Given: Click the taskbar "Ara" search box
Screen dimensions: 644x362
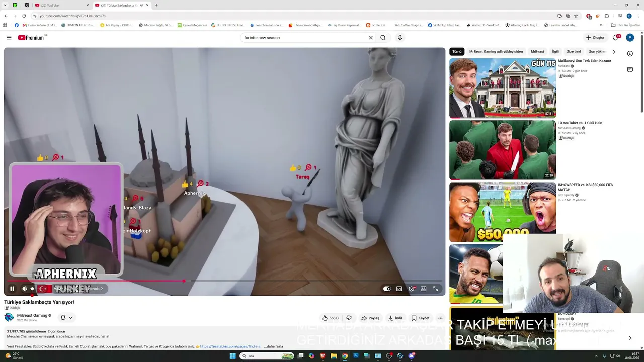Looking at the screenshot, I should (267, 356).
